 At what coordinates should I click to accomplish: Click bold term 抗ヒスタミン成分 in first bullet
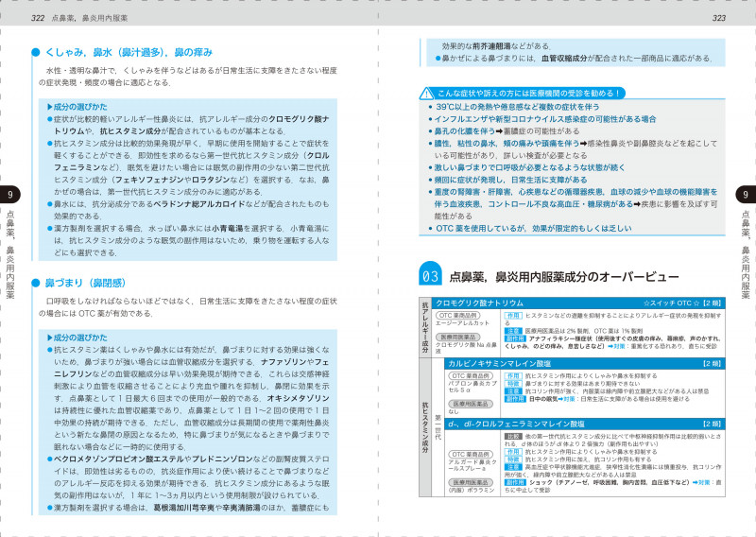tap(130, 131)
